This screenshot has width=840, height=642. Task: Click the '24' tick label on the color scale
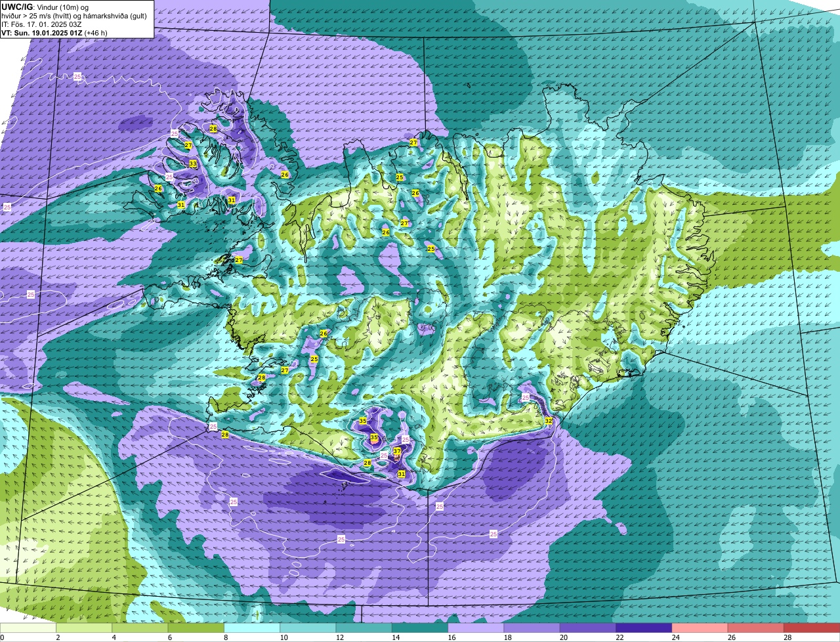pyautogui.click(x=675, y=637)
